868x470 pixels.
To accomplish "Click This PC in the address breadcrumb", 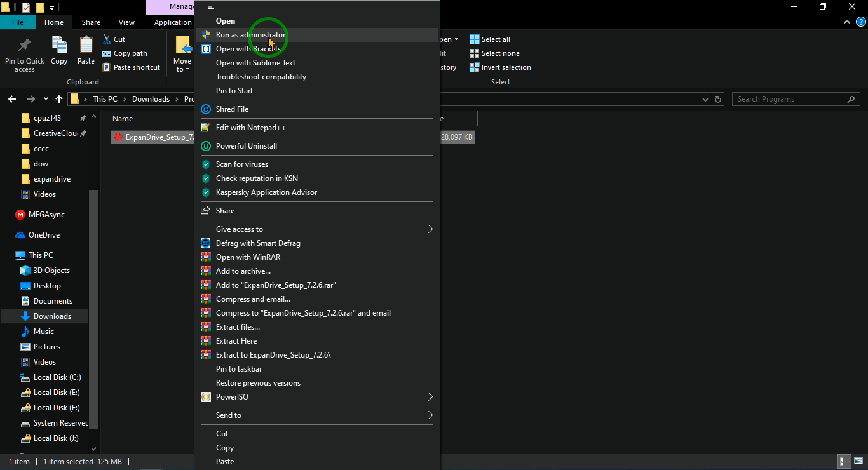I will point(105,99).
